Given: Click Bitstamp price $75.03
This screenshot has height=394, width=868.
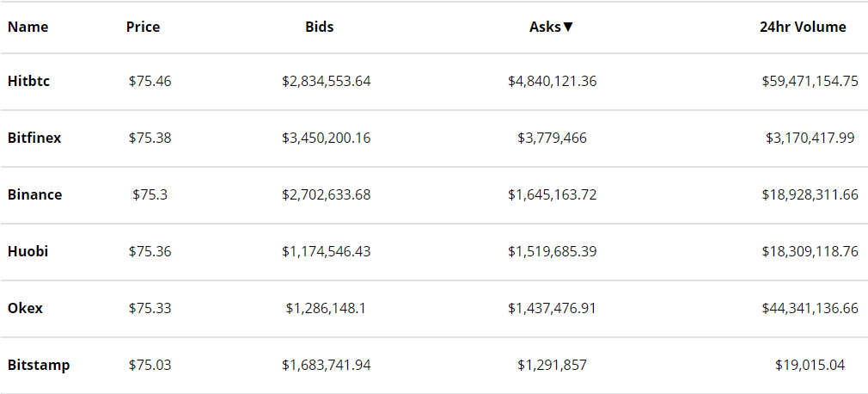Looking at the screenshot, I should pyautogui.click(x=150, y=365).
